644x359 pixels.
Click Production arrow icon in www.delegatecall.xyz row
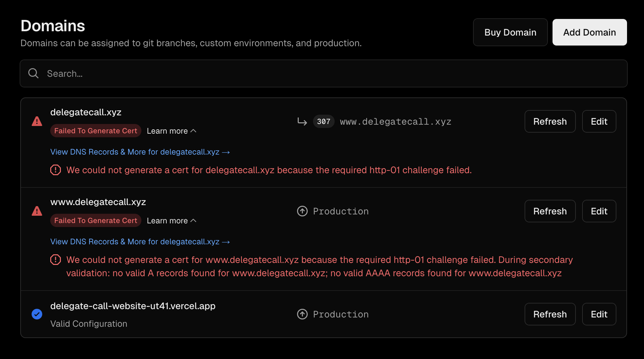302,211
